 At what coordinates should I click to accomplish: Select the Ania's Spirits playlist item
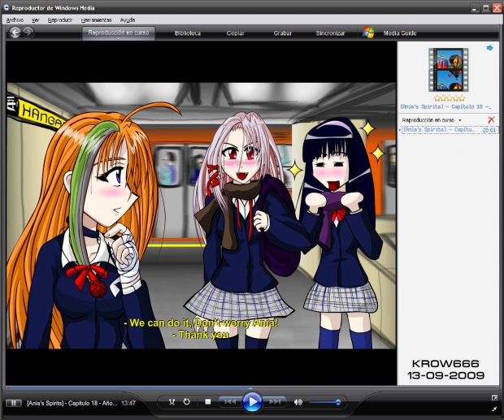[x=449, y=130]
